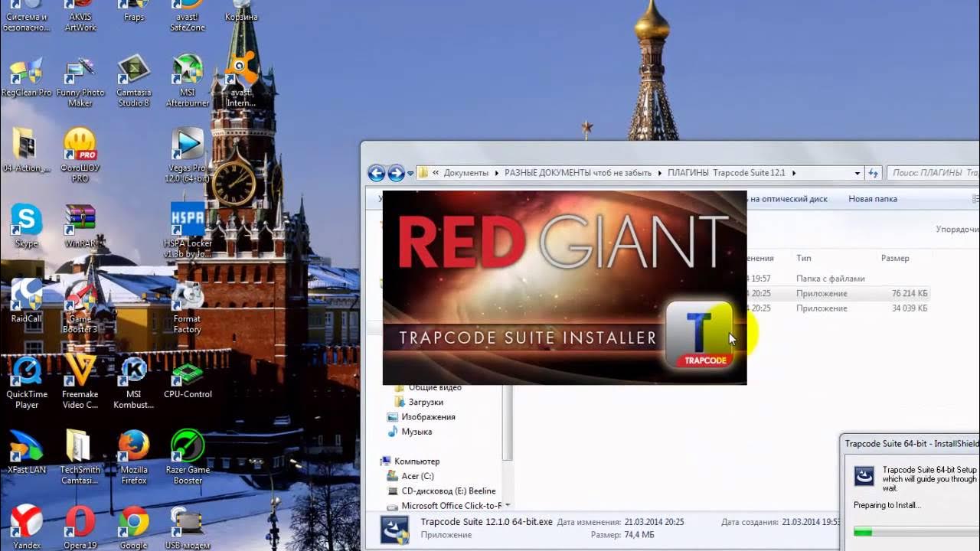Image resolution: width=980 pixels, height=551 pixels.
Task: Expand arrow after Документы breadcrumb
Action: 497,173
